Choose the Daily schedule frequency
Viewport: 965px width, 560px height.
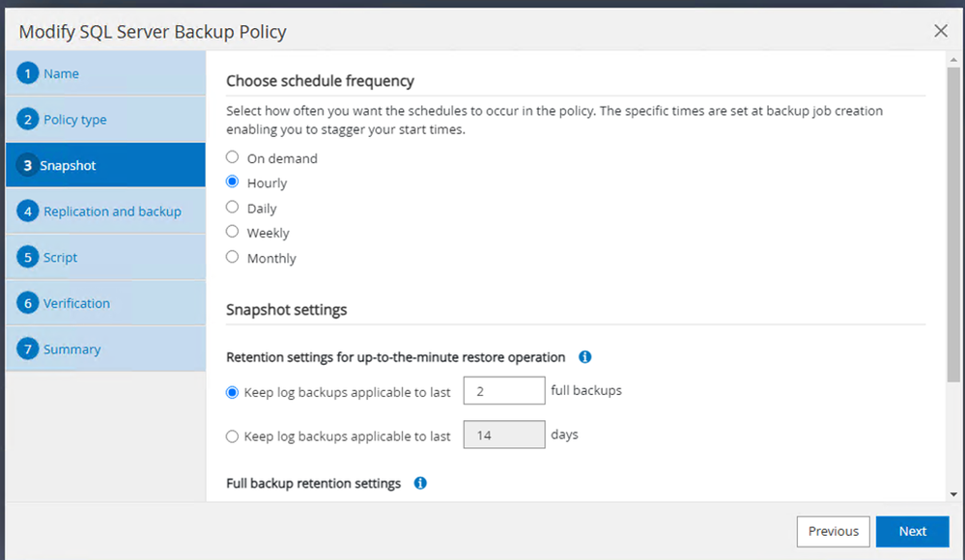coord(232,208)
